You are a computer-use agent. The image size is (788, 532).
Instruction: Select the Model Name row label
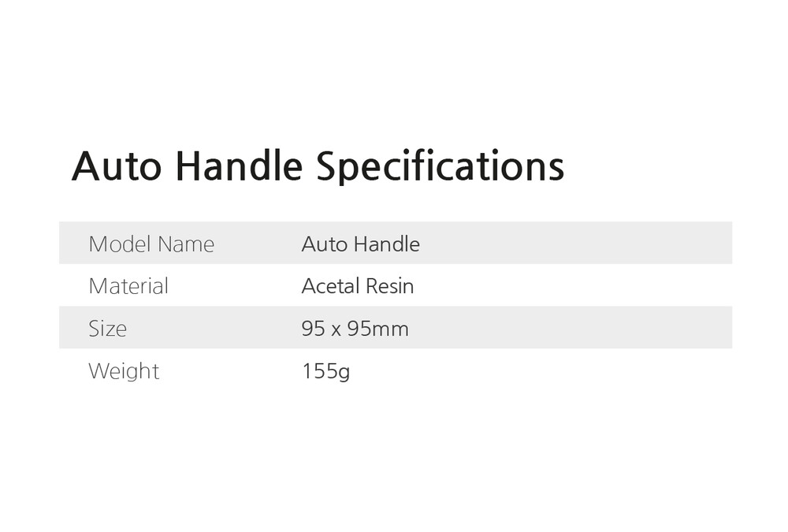click(151, 244)
